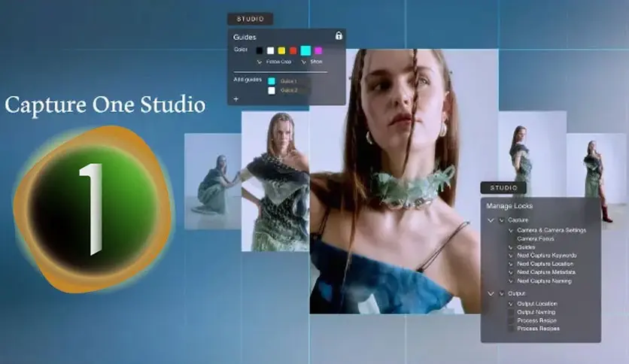Toggle the Follow Crop checkbox
The image size is (629, 364).
tap(260, 62)
